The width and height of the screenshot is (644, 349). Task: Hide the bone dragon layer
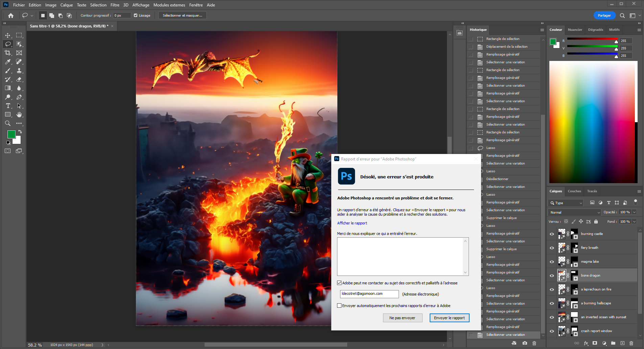click(x=551, y=275)
